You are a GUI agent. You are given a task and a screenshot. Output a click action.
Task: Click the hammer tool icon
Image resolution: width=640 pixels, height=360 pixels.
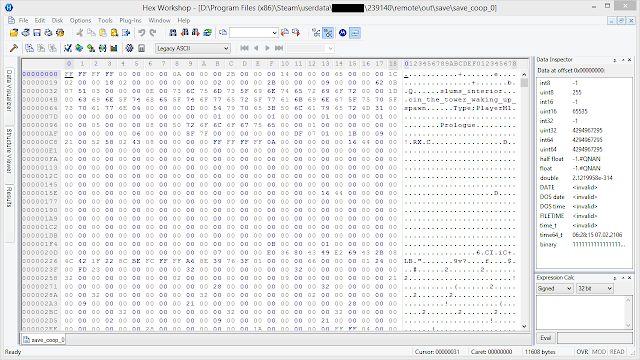(14, 48)
